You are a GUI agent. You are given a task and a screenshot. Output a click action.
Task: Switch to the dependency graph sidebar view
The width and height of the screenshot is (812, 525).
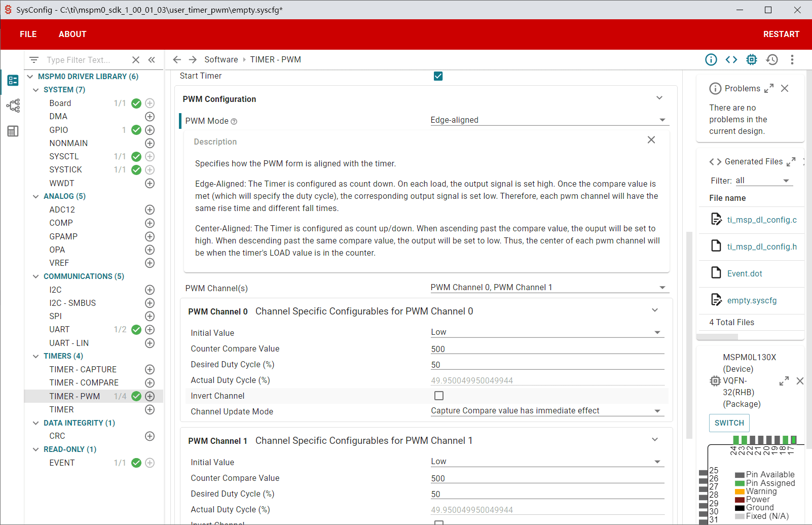13,106
